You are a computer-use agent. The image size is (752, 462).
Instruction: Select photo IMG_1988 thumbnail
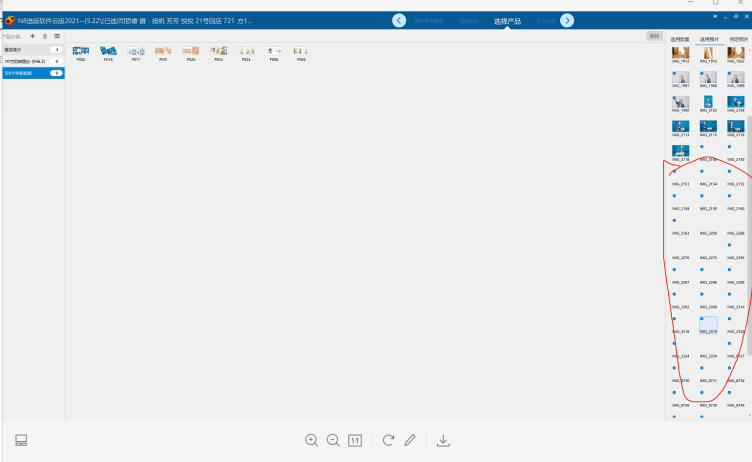[708, 79]
